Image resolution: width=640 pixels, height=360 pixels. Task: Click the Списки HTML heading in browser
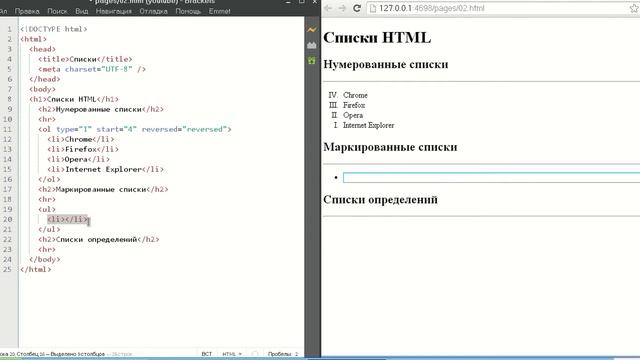pos(377,38)
